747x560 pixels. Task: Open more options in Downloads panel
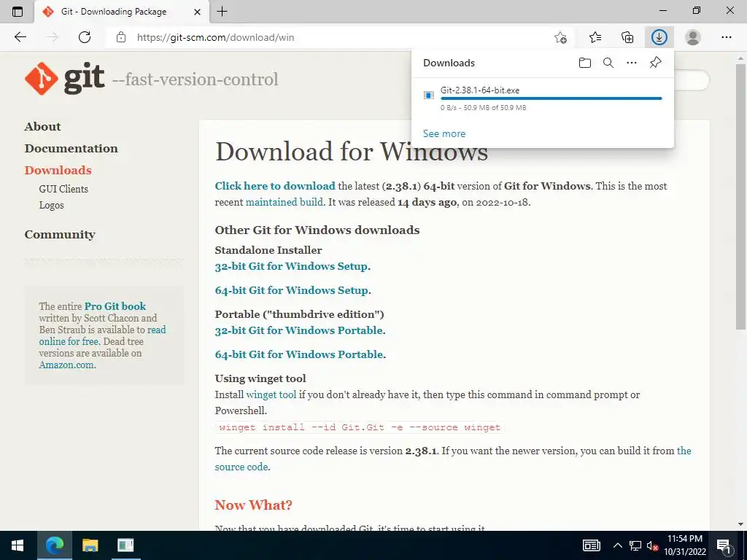point(632,63)
